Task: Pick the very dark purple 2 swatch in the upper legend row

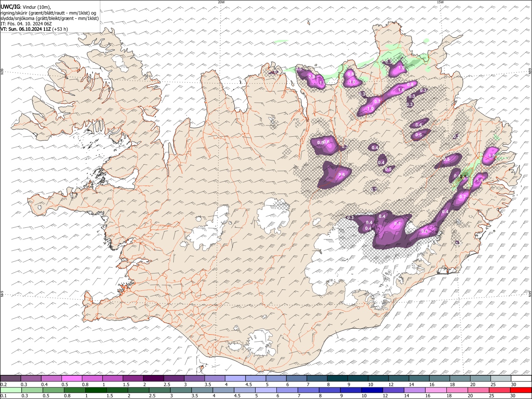Action: [153, 379]
